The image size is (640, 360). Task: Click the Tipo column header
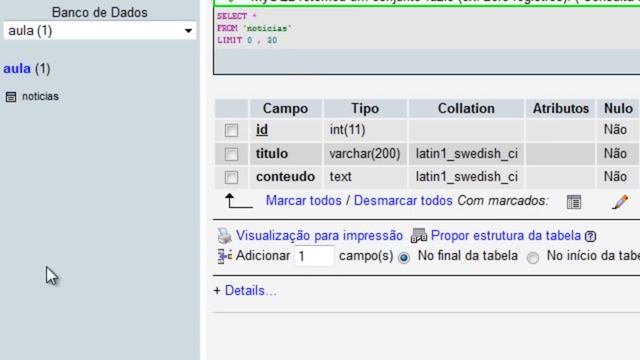click(x=365, y=109)
